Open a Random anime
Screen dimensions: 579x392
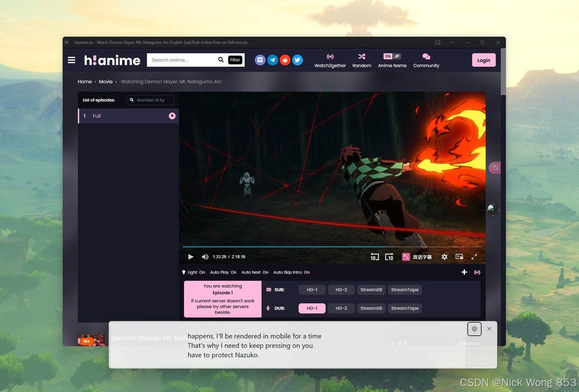coord(362,61)
